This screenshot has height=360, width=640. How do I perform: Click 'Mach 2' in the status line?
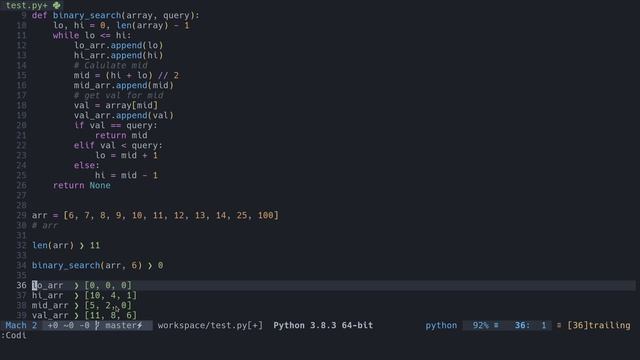pos(21,325)
